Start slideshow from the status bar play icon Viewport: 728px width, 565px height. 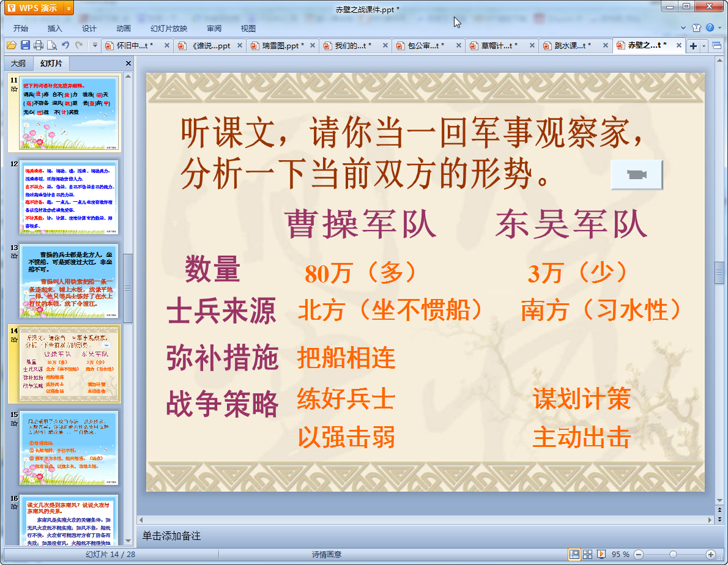point(601,555)
